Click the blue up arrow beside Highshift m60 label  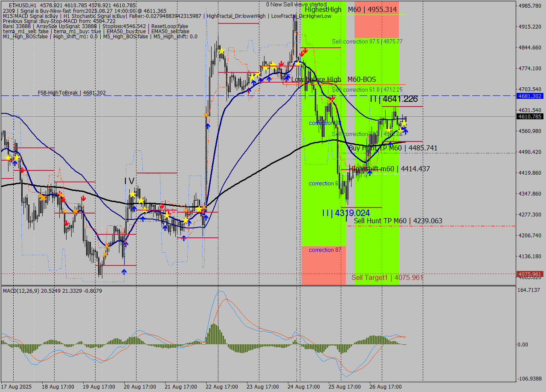[370, 173]
